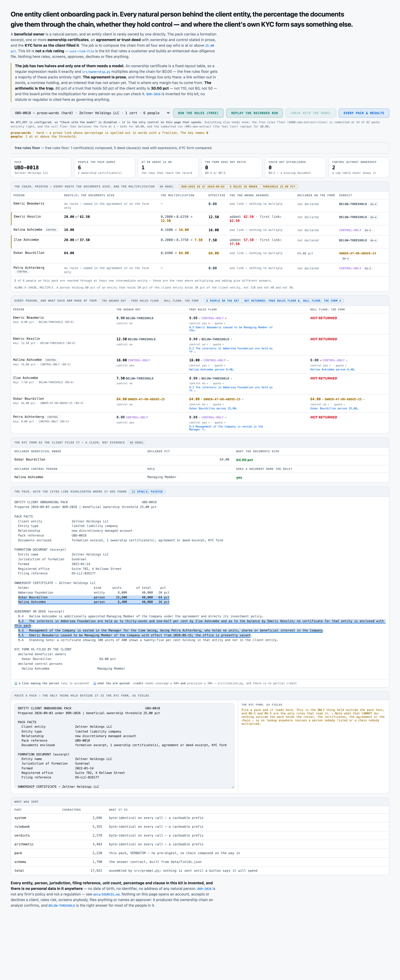Click the 'line naming the person' legend swatch

coord(16,683)
